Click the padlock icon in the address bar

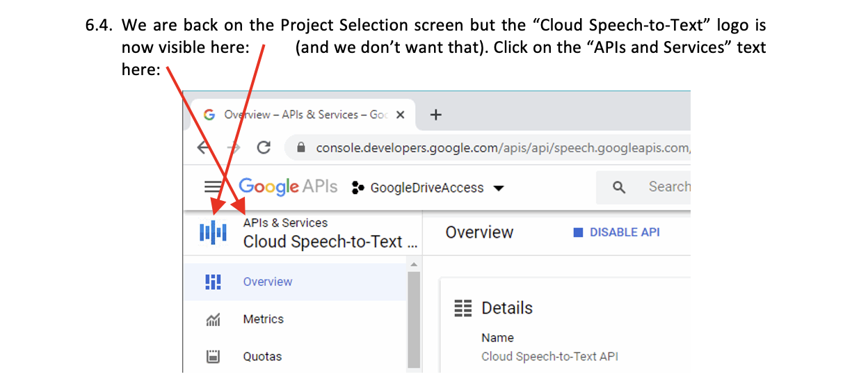(x=301, y=148)
